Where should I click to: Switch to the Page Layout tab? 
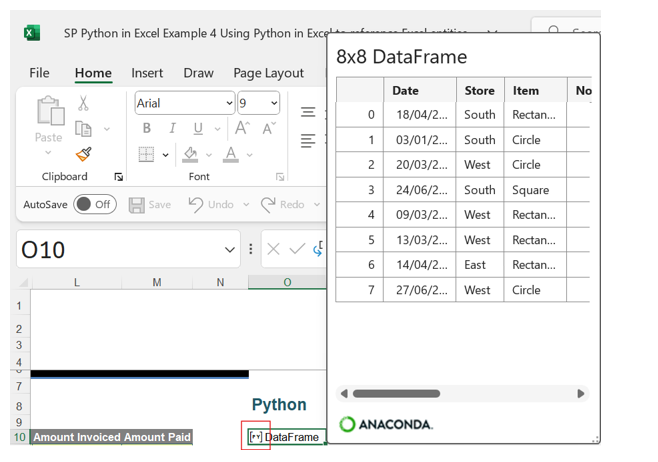coord(268,73)
